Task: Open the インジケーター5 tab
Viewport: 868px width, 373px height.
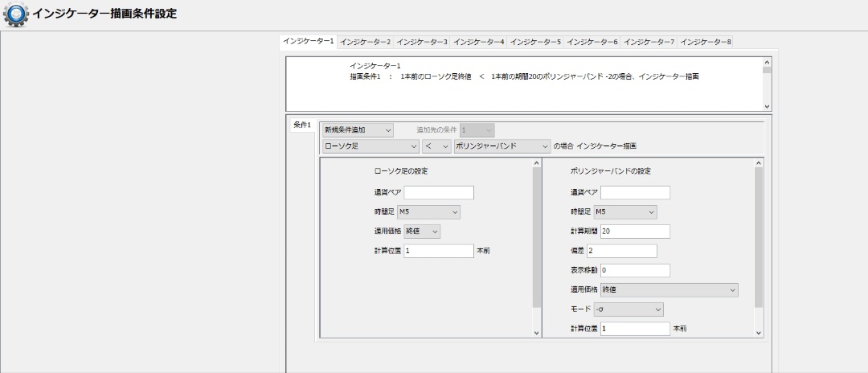Action: [535, 41]
